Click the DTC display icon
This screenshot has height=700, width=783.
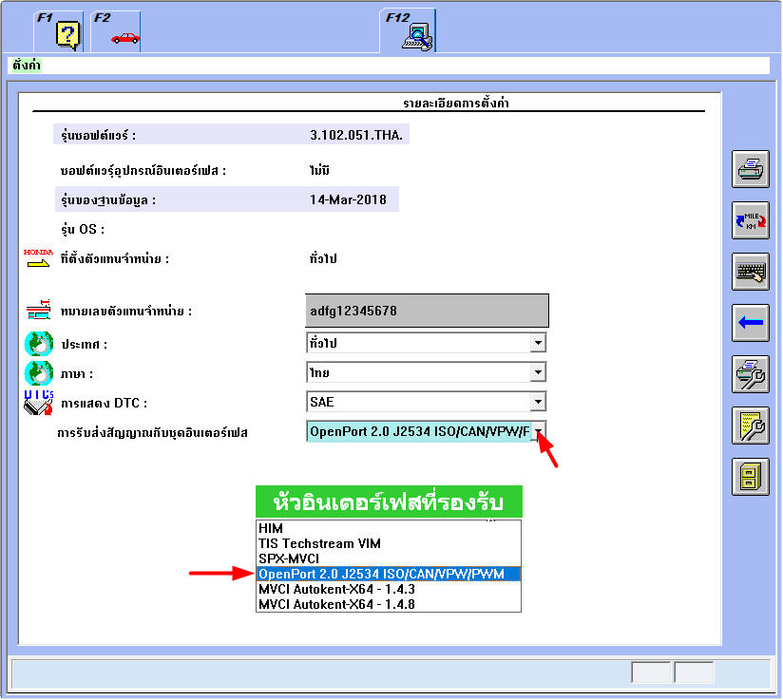point(38,403)
